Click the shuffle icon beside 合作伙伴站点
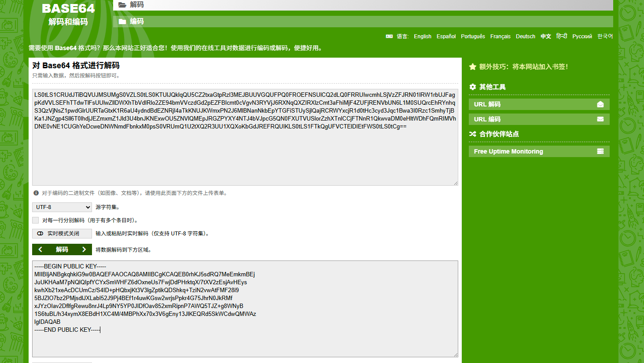The width and height of the screenshot is (644, 363). (x=473, y=134)
